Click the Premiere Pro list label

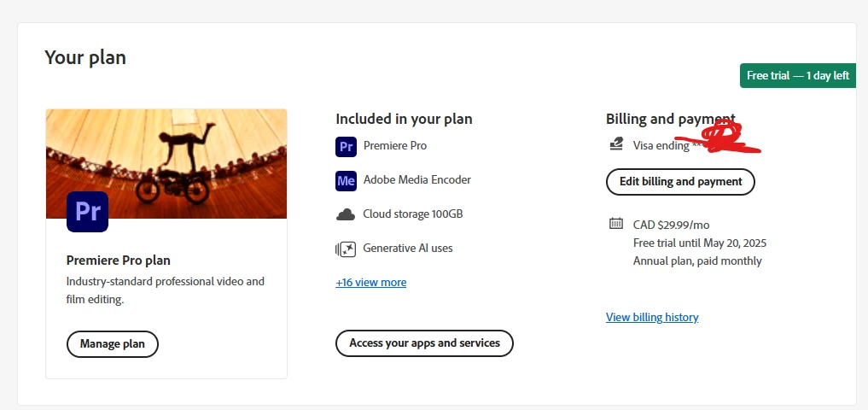(x=395, y=146)
